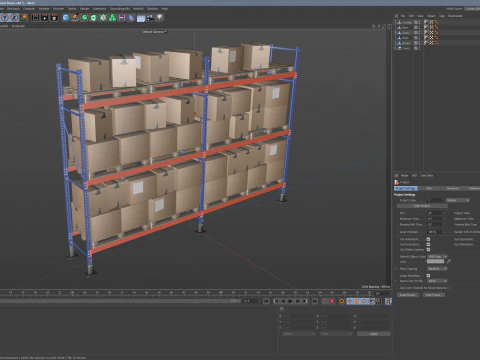Toggle the Y axis lock icon
The width and height of the screenshot is (480, 360).
tap(5, 17)
